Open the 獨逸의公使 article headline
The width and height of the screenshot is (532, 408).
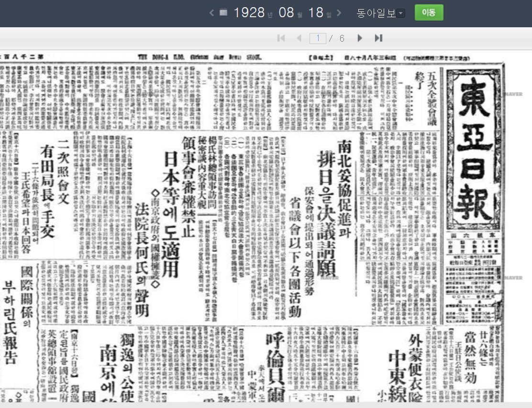pos(127,368)
